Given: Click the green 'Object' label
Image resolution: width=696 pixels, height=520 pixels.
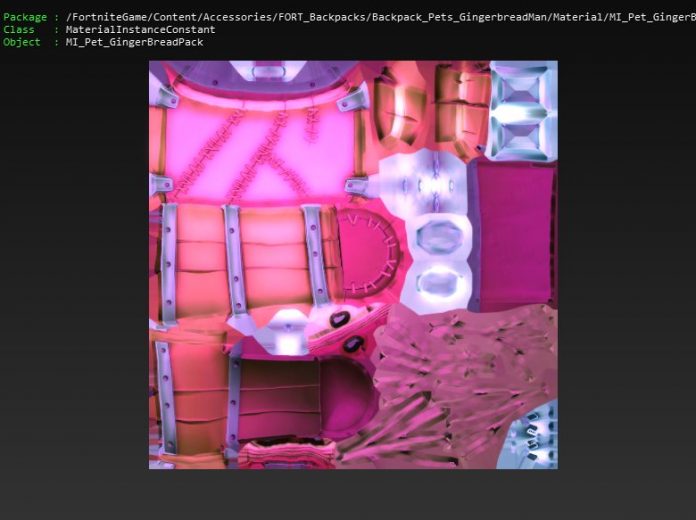Looking at the screenshot, I should click(x=22, y=42).
